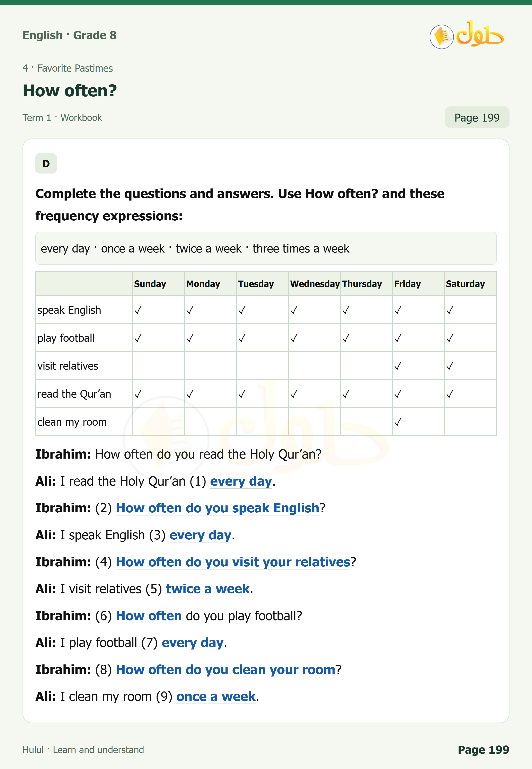This screenshot has height=769, width=532.
Task: Click answer 'How often do you speak English'
Action: coord(218,508)
